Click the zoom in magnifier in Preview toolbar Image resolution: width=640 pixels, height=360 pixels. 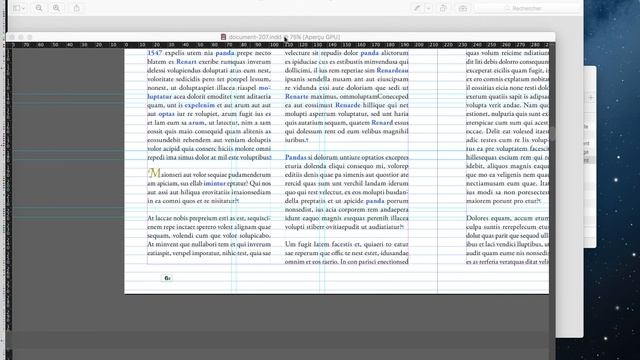(x=56, y=8)
